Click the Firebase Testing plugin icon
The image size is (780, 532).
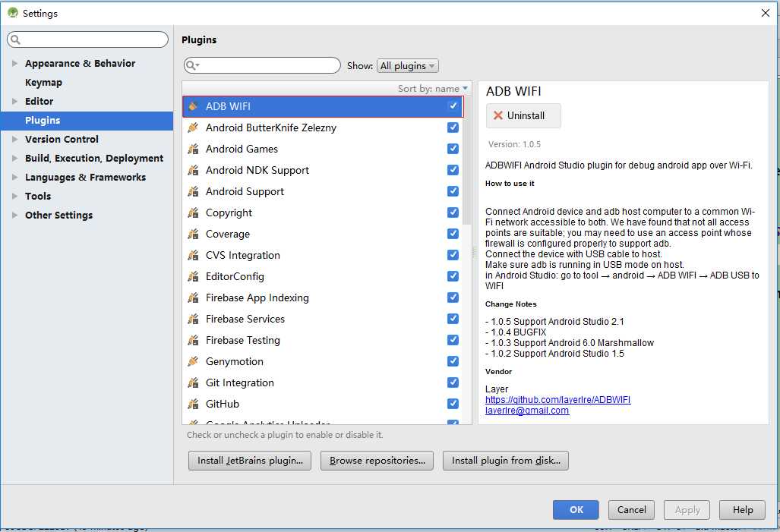click(193, 340)
